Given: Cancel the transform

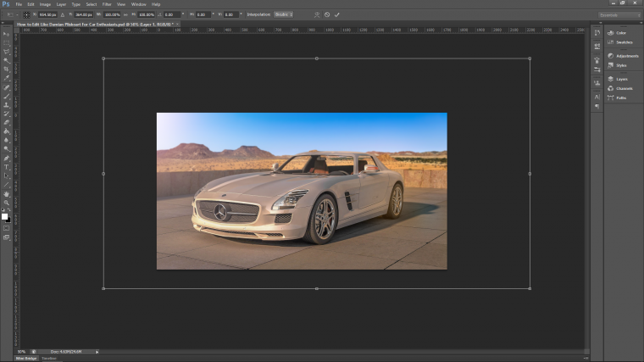Looking at the screenshot, I should tap(327, 14).
